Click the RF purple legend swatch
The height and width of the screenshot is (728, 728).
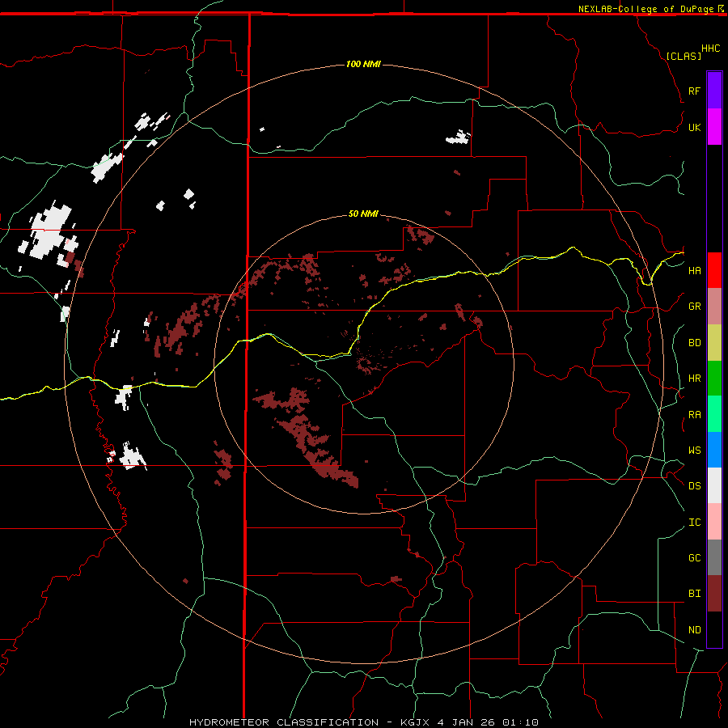714,91
